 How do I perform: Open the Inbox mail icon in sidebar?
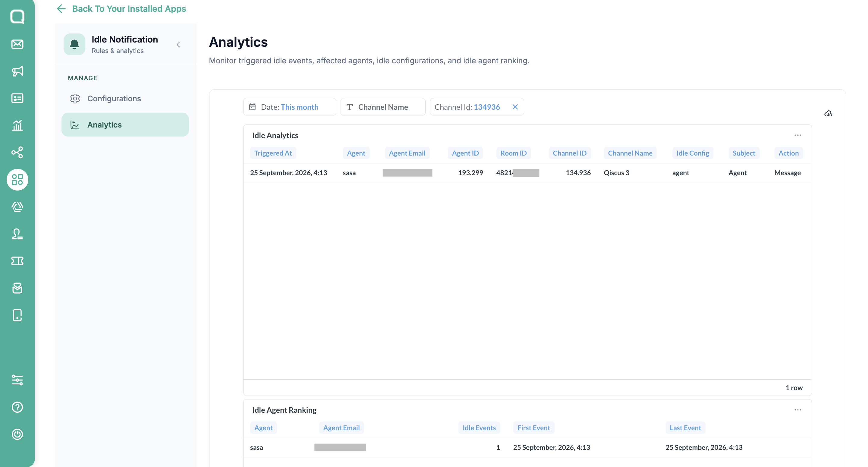click(x=17, y=44)
